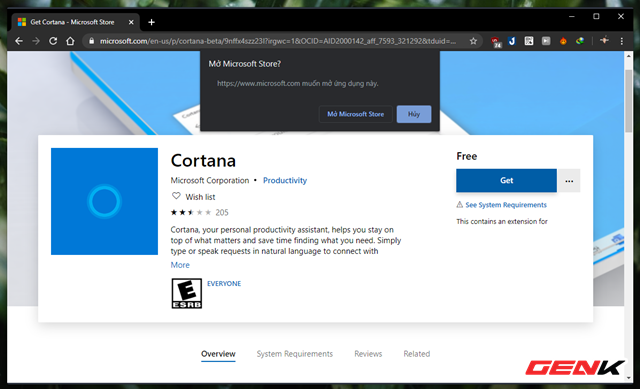The image size is (640, 389).
Task: Go back to the previous page
Action: pyautogui.click(x=19, y=41)
